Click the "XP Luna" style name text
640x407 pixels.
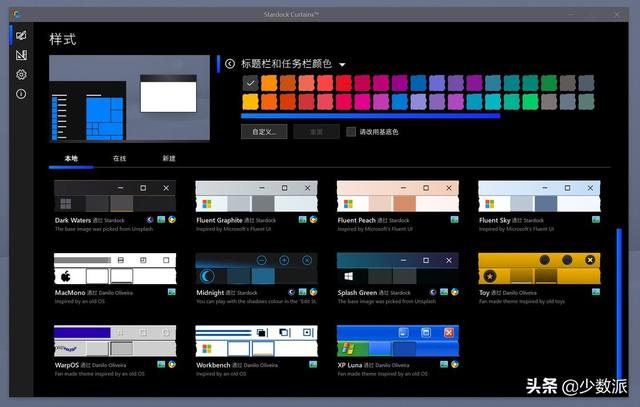350,365
